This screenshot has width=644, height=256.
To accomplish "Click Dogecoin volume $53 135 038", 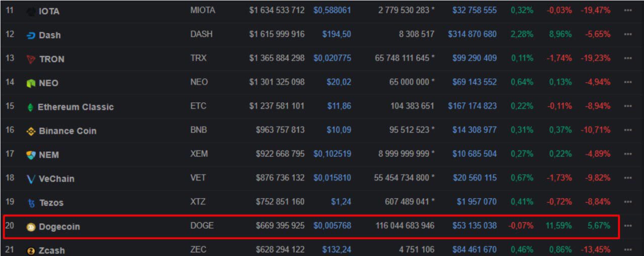I will click(x=474, y=226).
